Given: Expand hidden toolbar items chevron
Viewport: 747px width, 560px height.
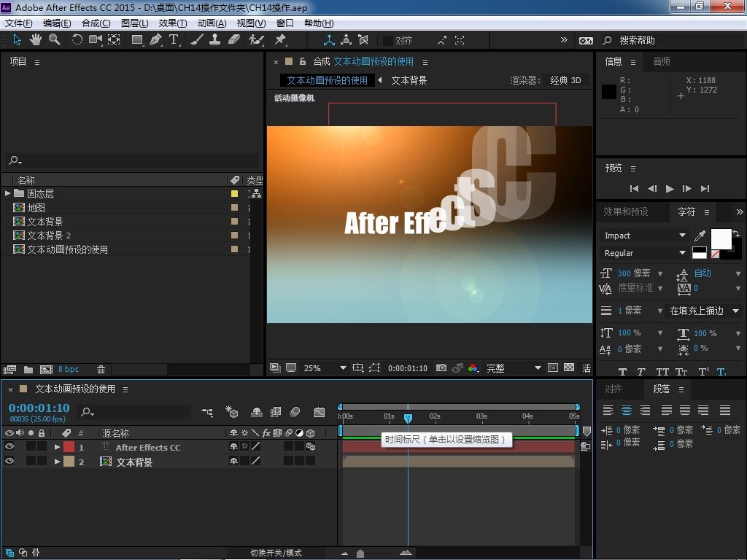Looking at the screenshot, I should 564,40.
